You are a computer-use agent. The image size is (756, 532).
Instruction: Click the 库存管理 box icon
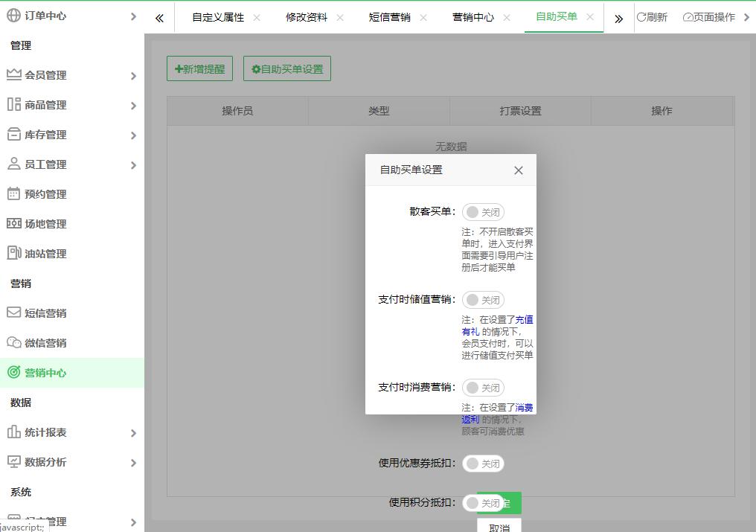[x=13, y=134]
